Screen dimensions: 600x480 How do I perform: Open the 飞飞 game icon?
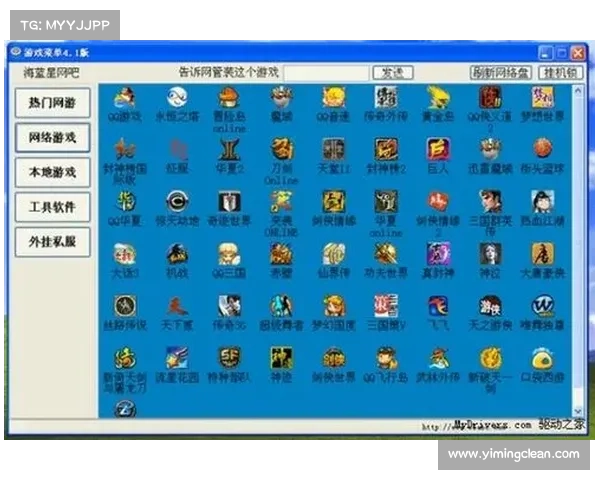[x=438, y=306]
